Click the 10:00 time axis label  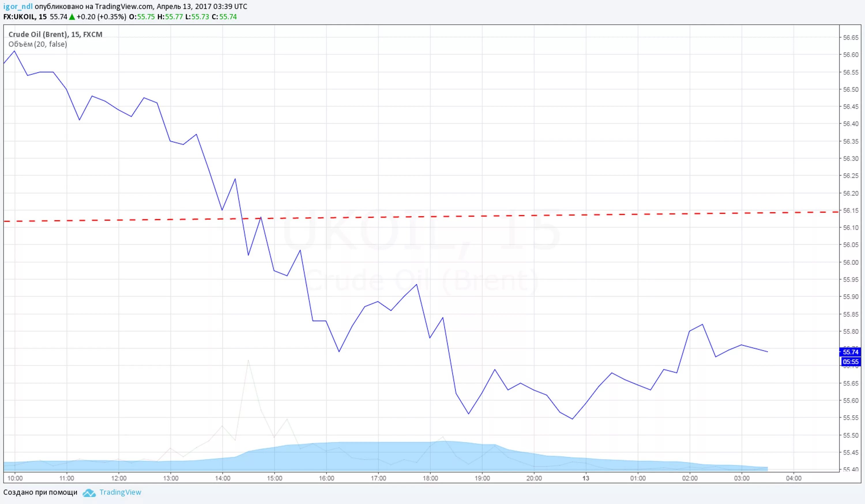pos(15,478)
